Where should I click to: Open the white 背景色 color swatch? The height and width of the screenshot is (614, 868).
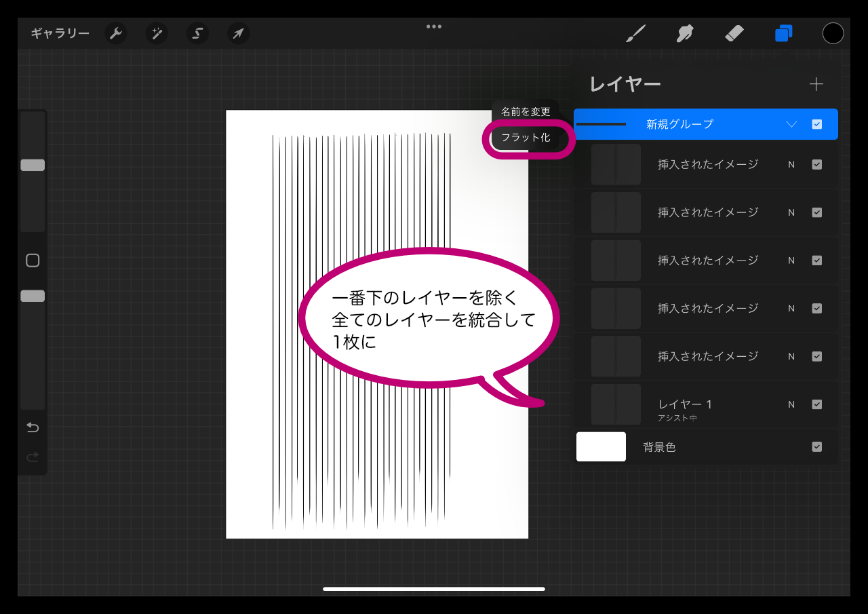coord(601,447)
